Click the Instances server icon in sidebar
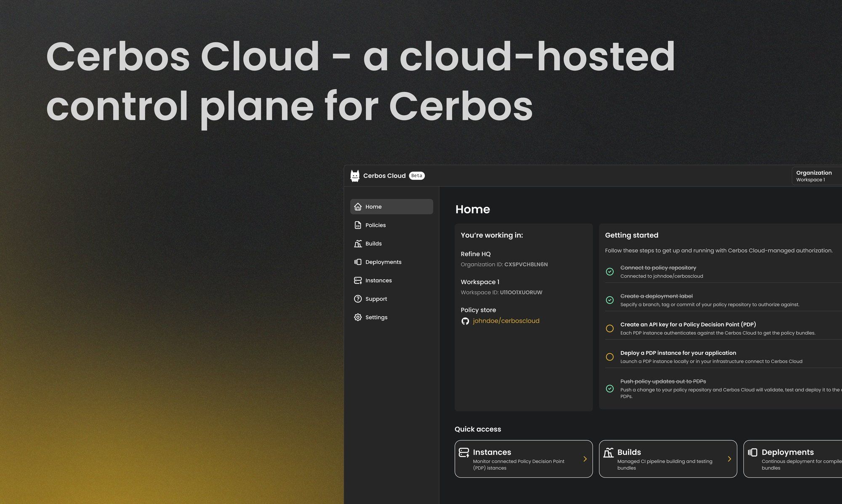 [358, 280]
